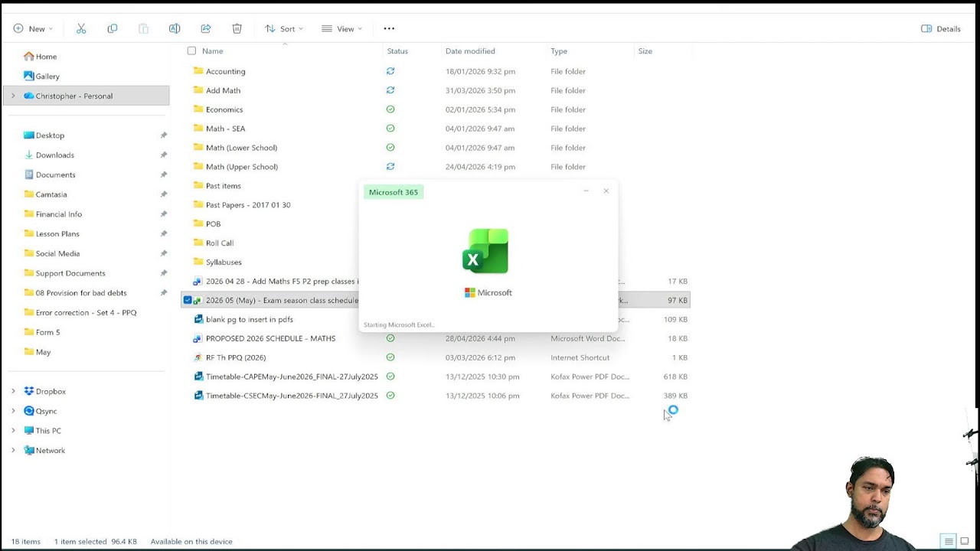Open the Sort dropdown menu

coord(284,28)
